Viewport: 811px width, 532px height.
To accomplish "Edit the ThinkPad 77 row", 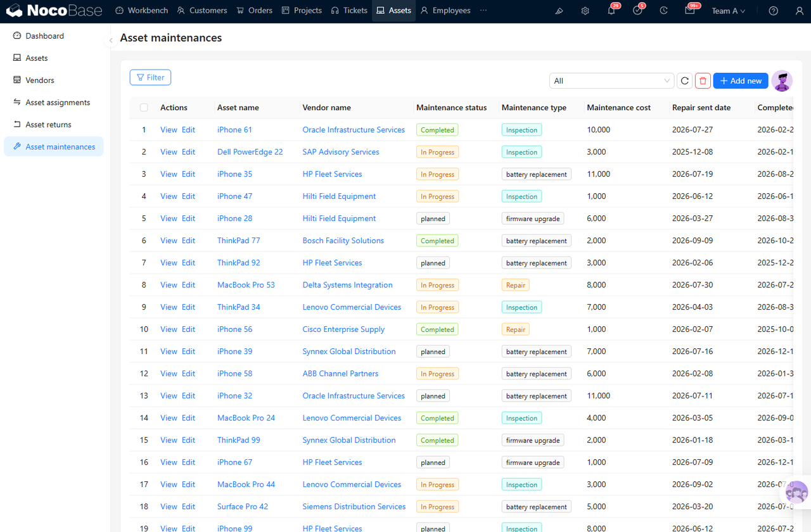I will click(x=188, y=241).
